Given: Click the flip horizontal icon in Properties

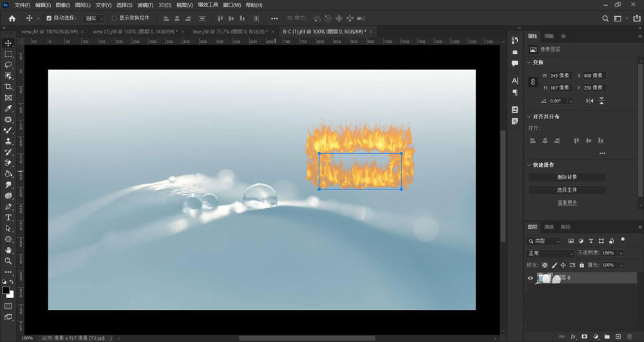Looking at the screenshot, I should (590, 101).
